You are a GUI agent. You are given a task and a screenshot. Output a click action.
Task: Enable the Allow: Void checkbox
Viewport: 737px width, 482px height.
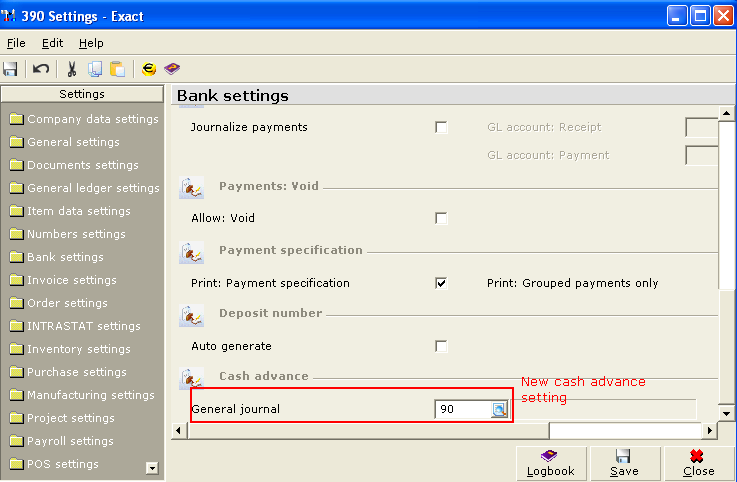pyautogui.click(x=441, y=218)
